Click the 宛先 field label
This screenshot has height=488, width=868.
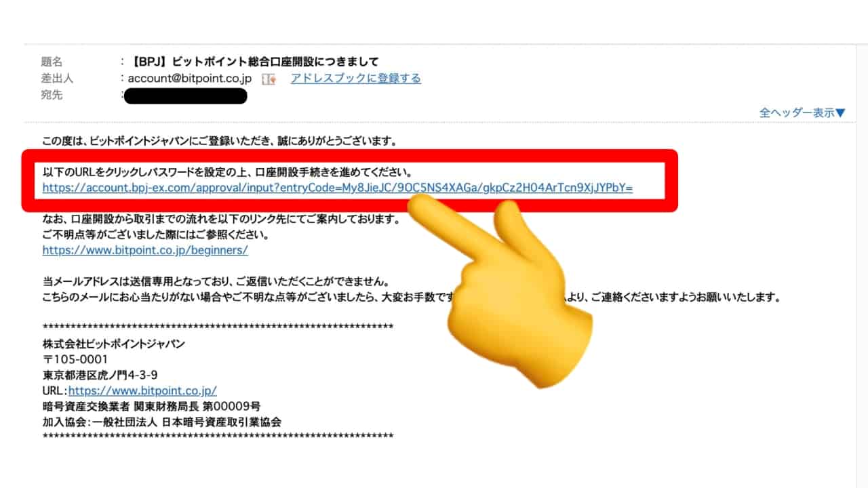pyautogui.click(x=52, y=95)
